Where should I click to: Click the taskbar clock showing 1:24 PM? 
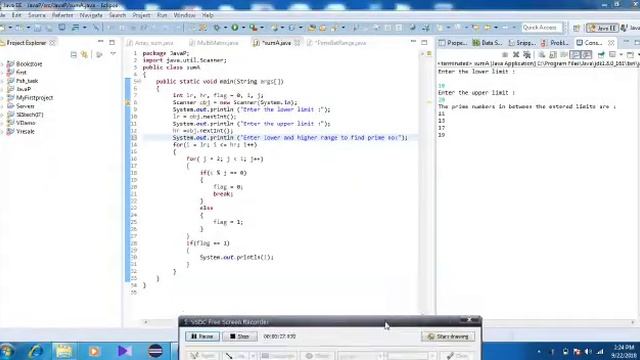(624, 351)
